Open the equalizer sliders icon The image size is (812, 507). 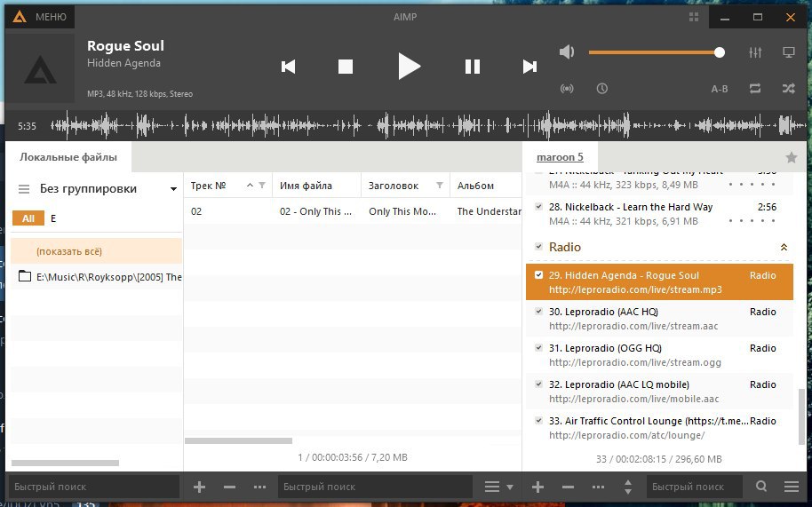point(755,52)
